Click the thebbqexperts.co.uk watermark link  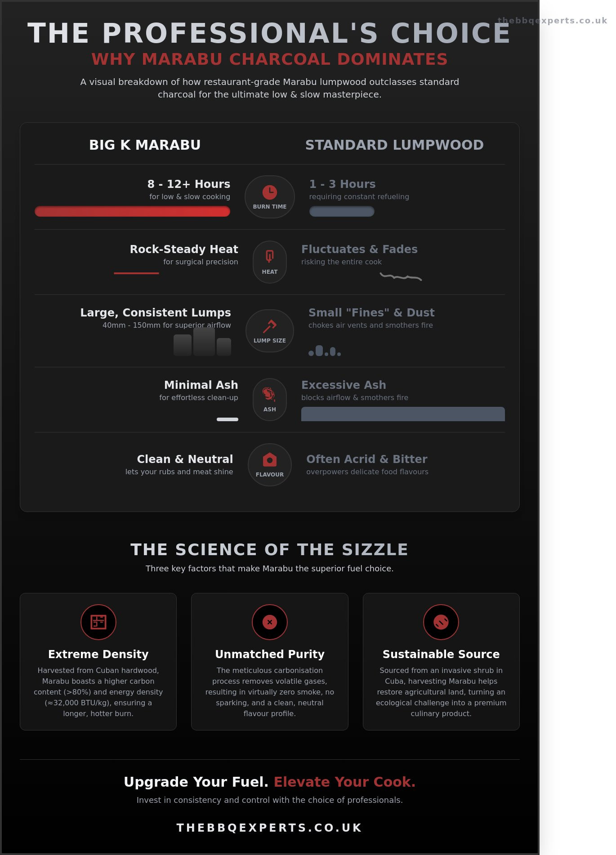[x=552, y=21]
